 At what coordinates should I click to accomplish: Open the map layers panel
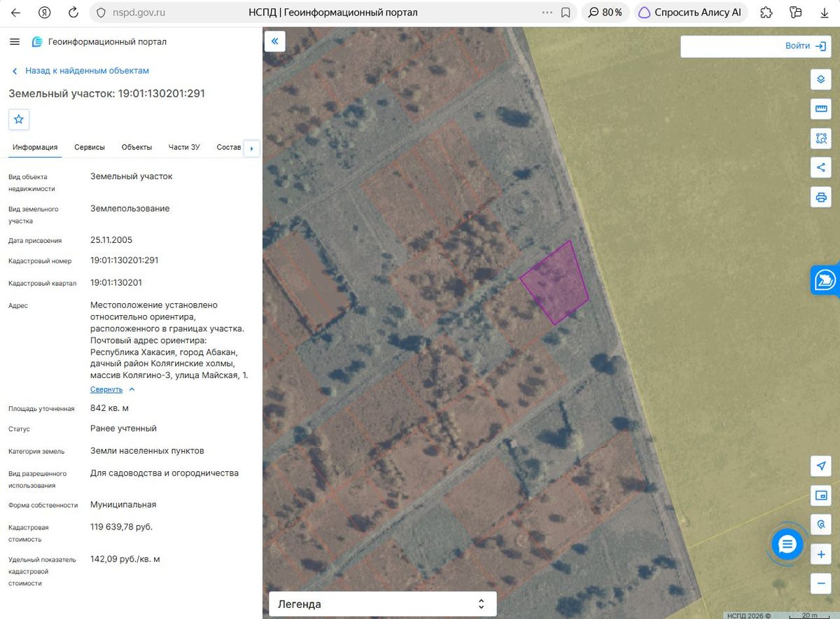pyautogui.click(x=821, y=79)
